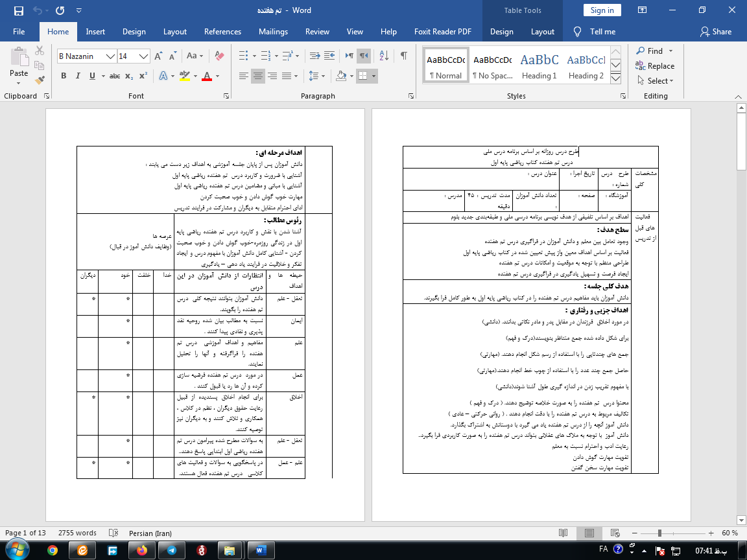
Task: Toggle Bold formatting
Action: [64, 76]
